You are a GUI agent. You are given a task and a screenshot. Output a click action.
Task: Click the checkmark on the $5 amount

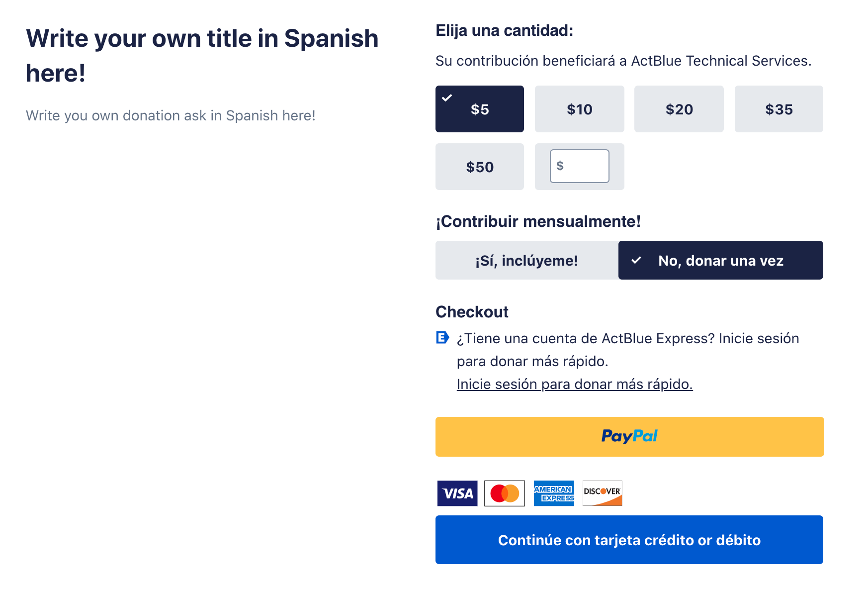tap(447, 98)
